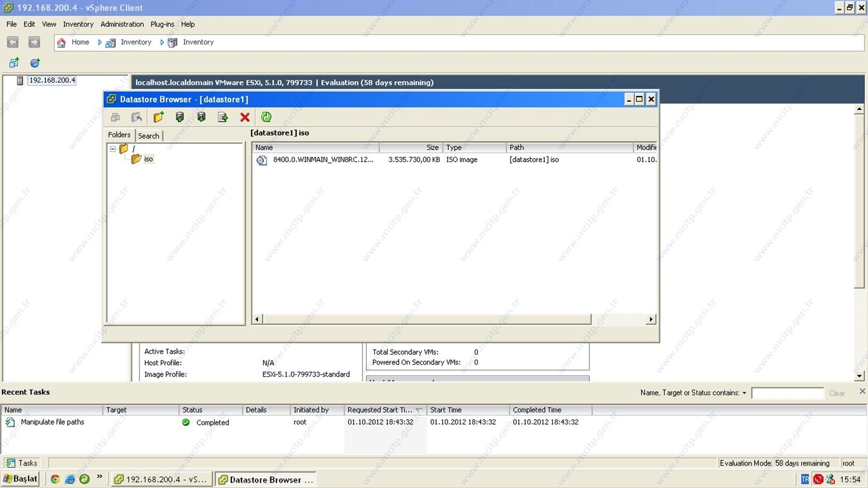Screen dimensions: 868x488
Task: Click the file list horizontal scrollbar thumb
Action: tap(427, 319)
